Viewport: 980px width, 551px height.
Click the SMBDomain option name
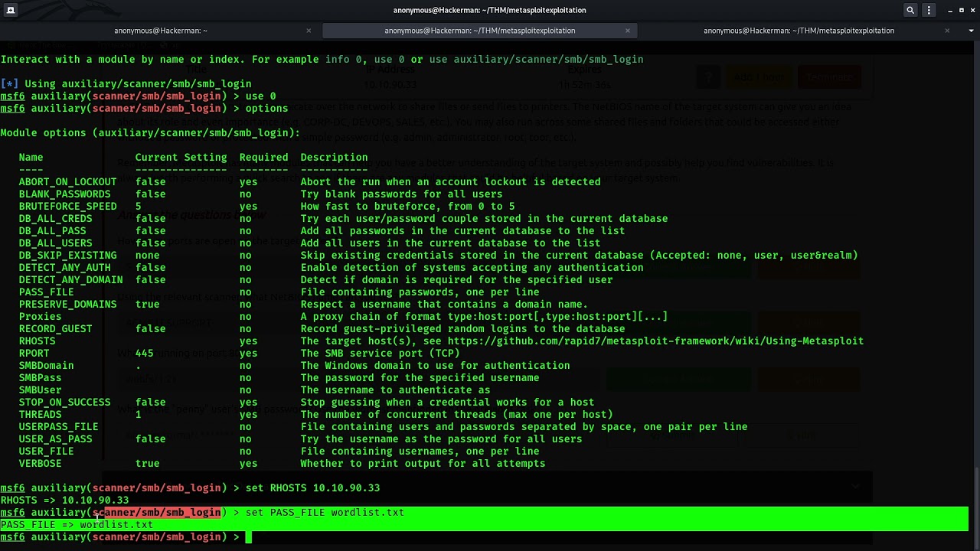46,366
